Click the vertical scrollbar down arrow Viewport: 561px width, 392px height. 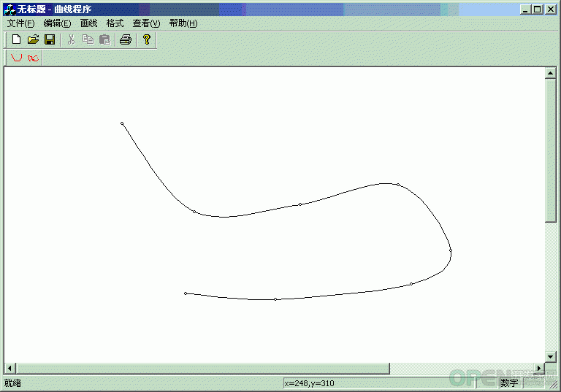(x=550, y=356)
